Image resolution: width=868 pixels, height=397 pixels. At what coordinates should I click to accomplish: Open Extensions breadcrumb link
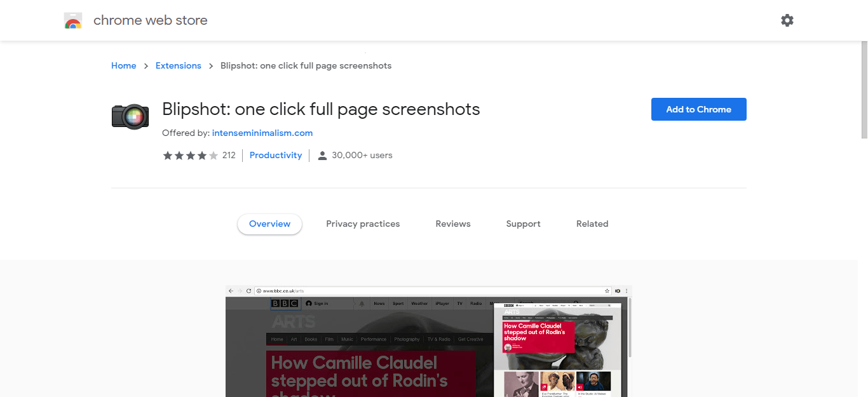click(179, 65)
